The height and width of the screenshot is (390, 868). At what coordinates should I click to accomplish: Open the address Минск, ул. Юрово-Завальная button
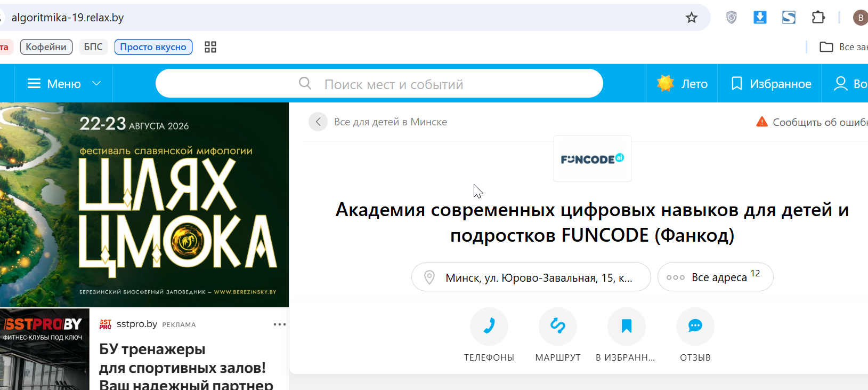531,277
